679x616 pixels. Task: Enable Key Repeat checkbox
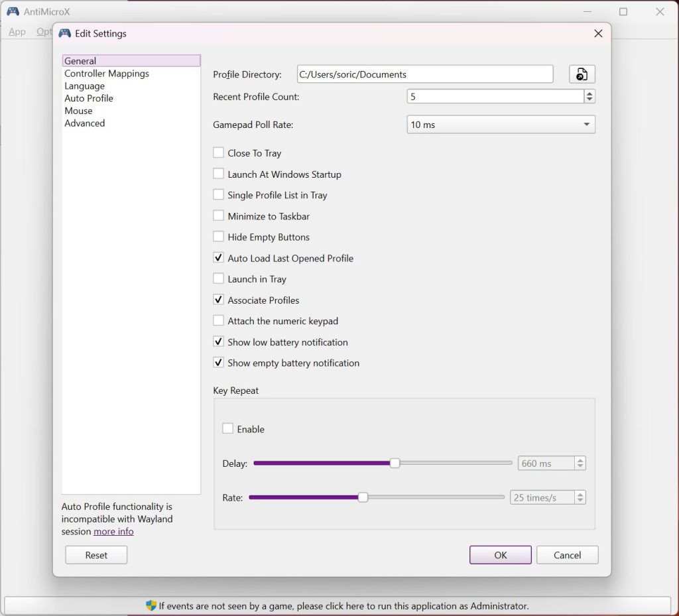click(228, 428)
